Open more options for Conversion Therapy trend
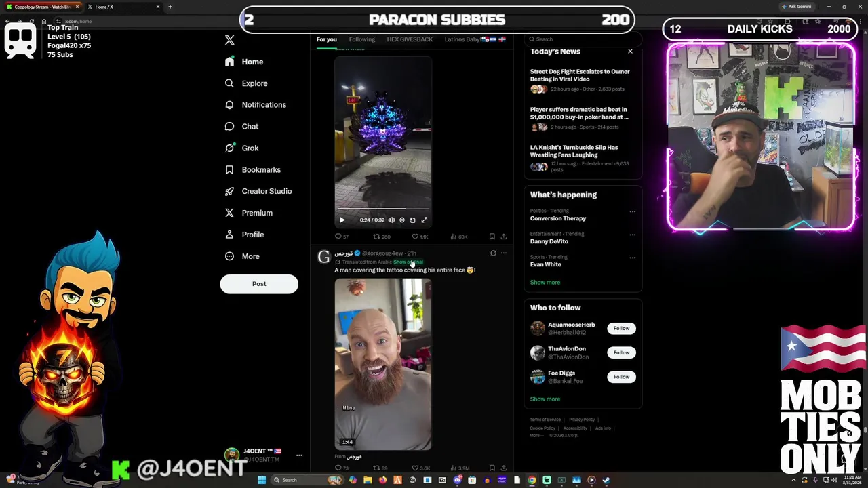868x488 pixels. [x=632, y=211]
